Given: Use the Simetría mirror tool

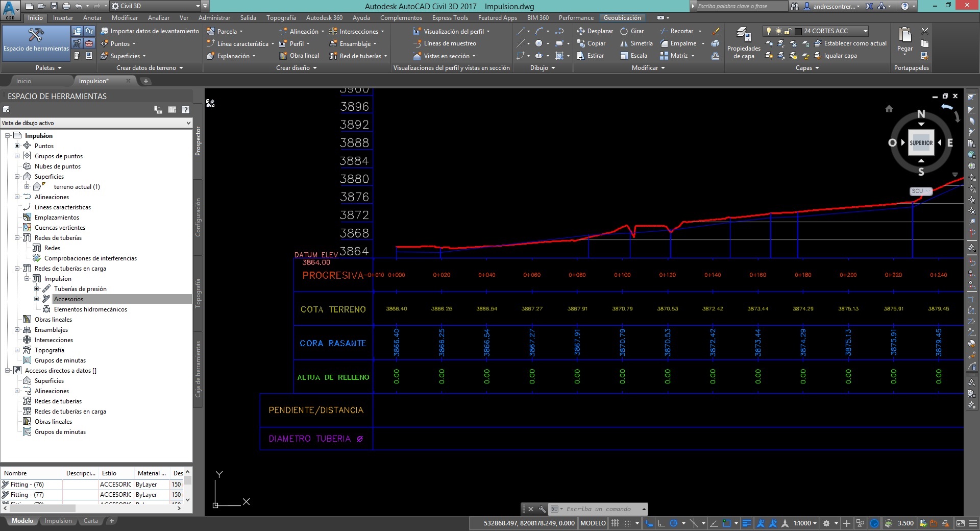Looking at the screenshot, I should (636, 43).
